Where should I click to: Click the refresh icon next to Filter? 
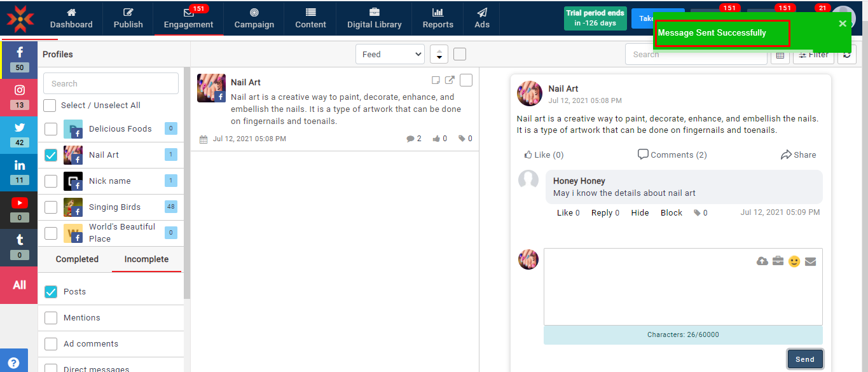(x=846, y=55)
